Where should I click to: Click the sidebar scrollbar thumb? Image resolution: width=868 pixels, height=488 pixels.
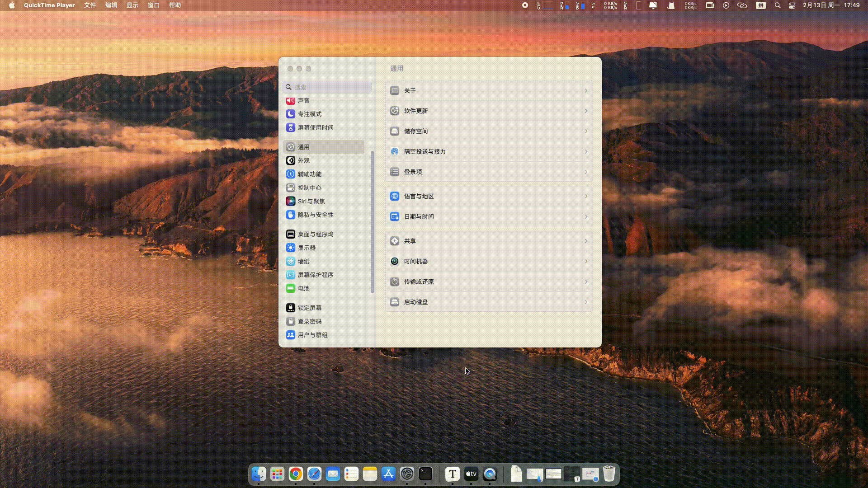(x=372, y=221)
